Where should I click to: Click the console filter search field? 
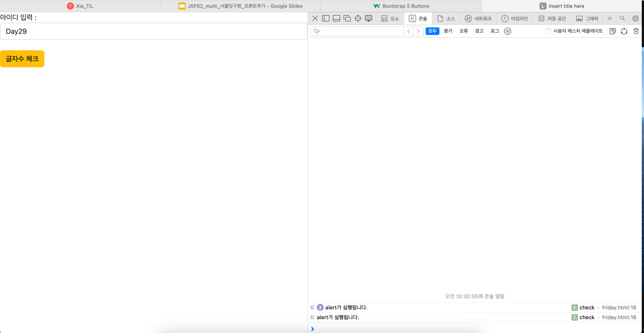pyautogui.click(x=357, y=31)
